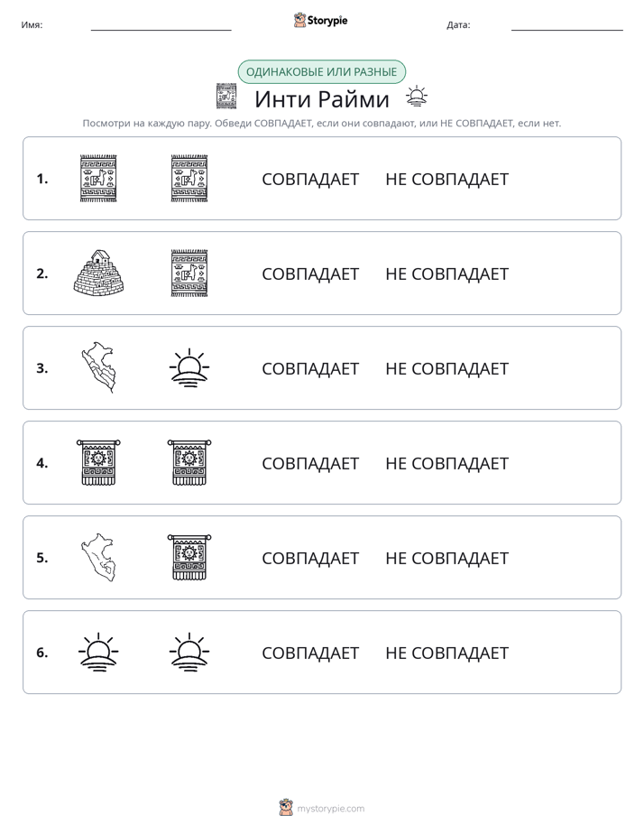
Task: Click the right sun tapestry icon in row 4
Action: (x=189, y=462)
